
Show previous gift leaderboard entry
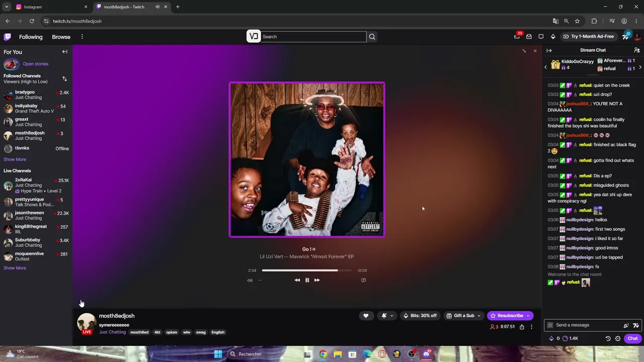pyautogui.click(x=546, y=67)
